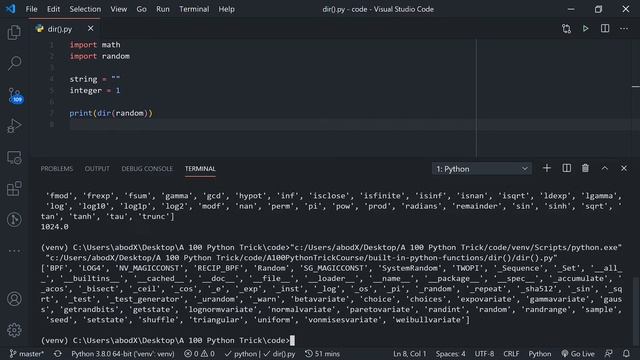
Task: Maximize the panel with up chevron
Action: (604, 168)
